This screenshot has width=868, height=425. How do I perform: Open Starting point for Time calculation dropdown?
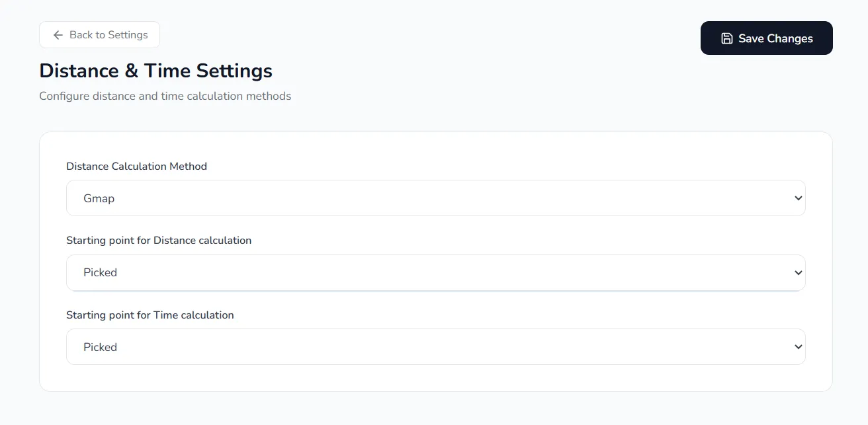point(436,347)
